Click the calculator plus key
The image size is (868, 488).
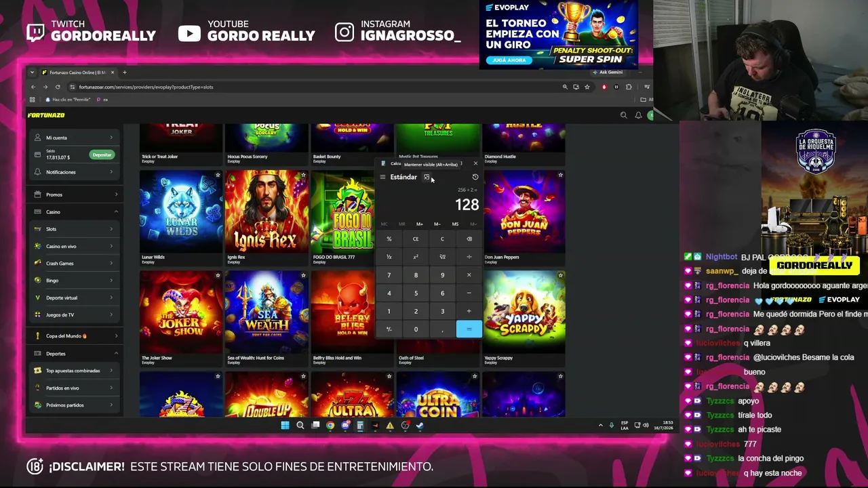[x=469, y=311]
